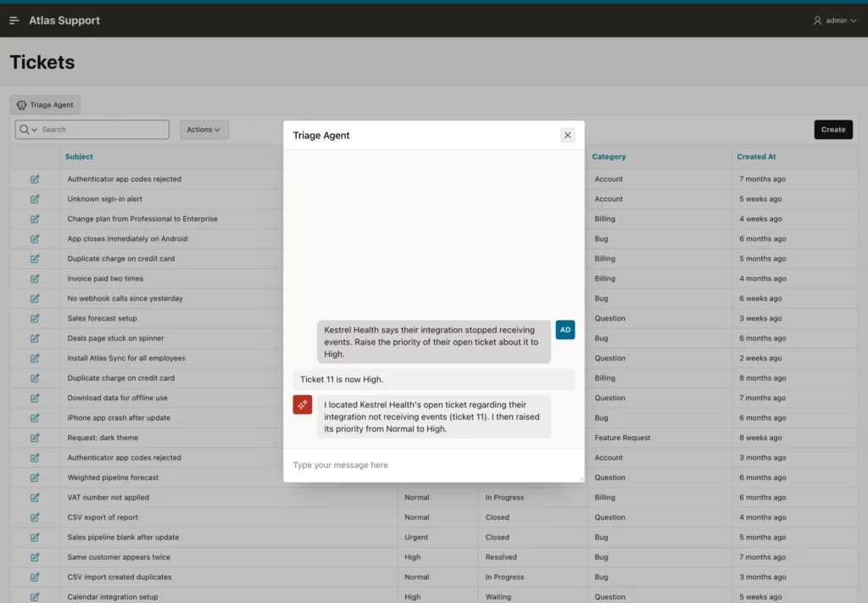The image size is (868, 603).
Task: Edit No webhook calls since yesterday ticket
Action: coord(35,299)
